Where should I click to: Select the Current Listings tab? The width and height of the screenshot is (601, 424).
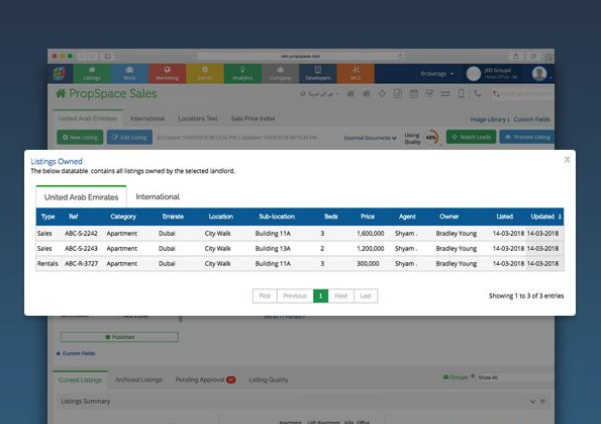click(x=80, y=380)
